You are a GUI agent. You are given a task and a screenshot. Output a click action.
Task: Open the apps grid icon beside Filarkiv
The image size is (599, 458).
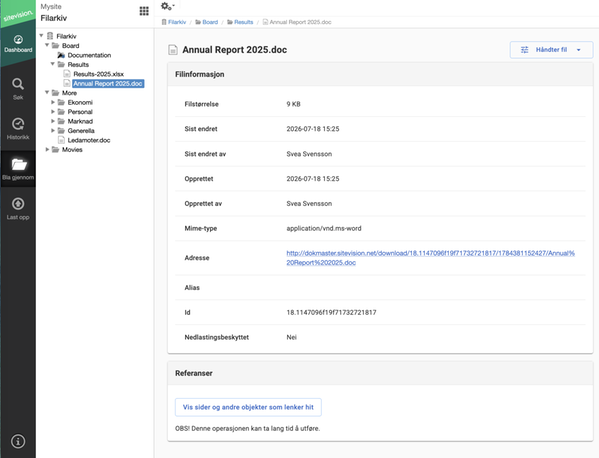[x=144, y=11]
